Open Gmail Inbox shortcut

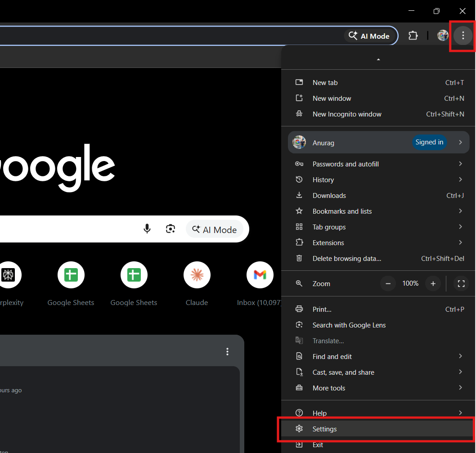[260, 275]
